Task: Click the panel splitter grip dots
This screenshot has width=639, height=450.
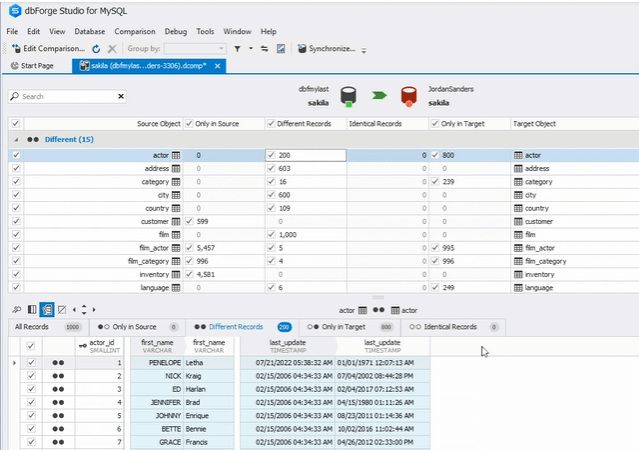Action: [378, 297]
